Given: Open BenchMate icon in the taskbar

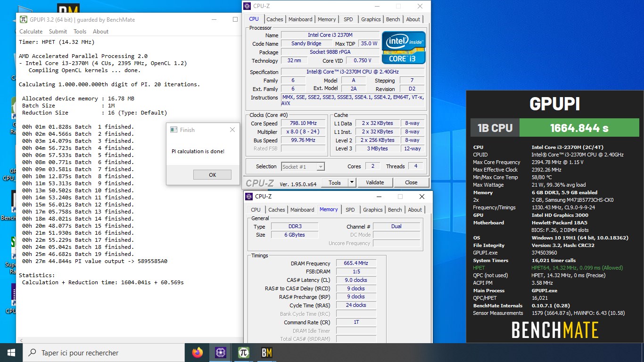Looking at the screenshot, I should tap(266, 352).
